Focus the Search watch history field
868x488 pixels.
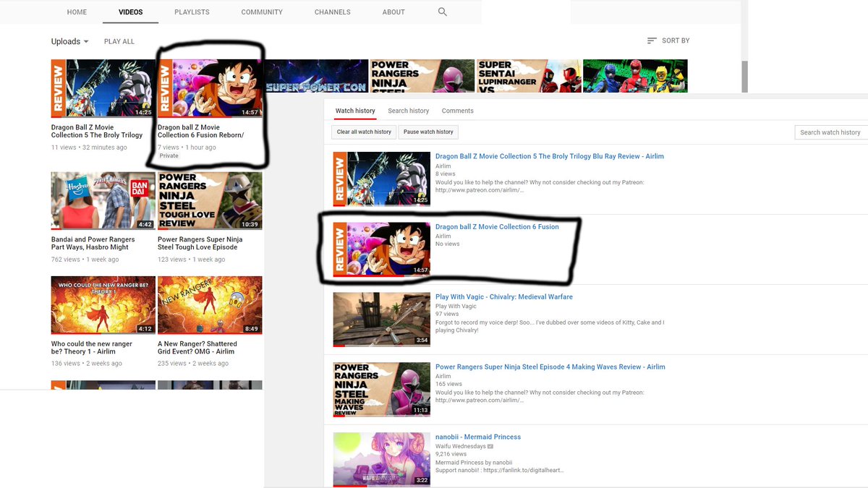coord(831,132)
